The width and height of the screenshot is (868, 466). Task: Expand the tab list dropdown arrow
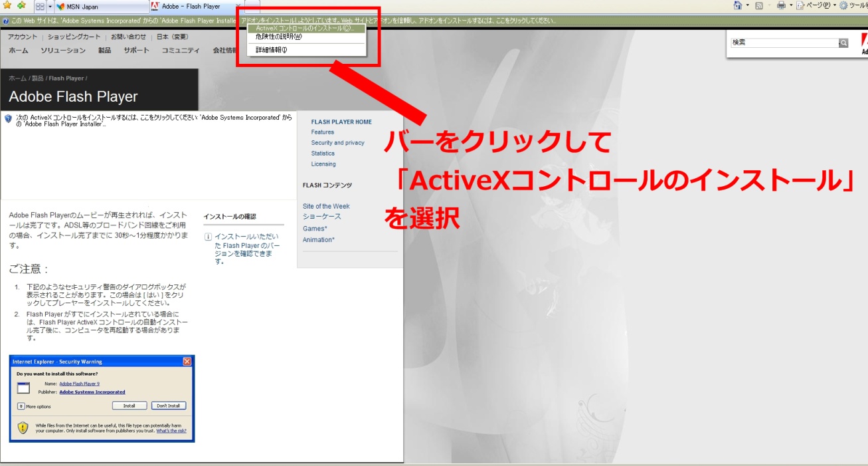click(x=50, y=6)
